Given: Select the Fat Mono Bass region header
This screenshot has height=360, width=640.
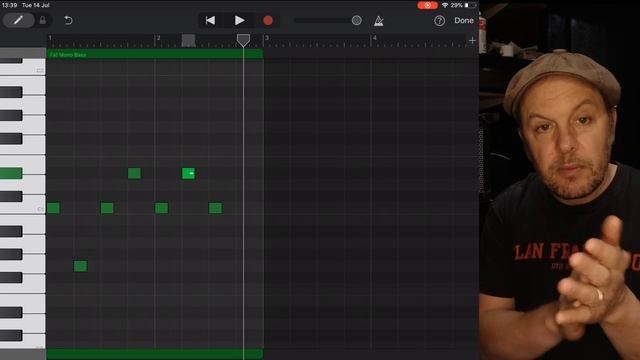Looking at the screenshot, I should point(155,54).
